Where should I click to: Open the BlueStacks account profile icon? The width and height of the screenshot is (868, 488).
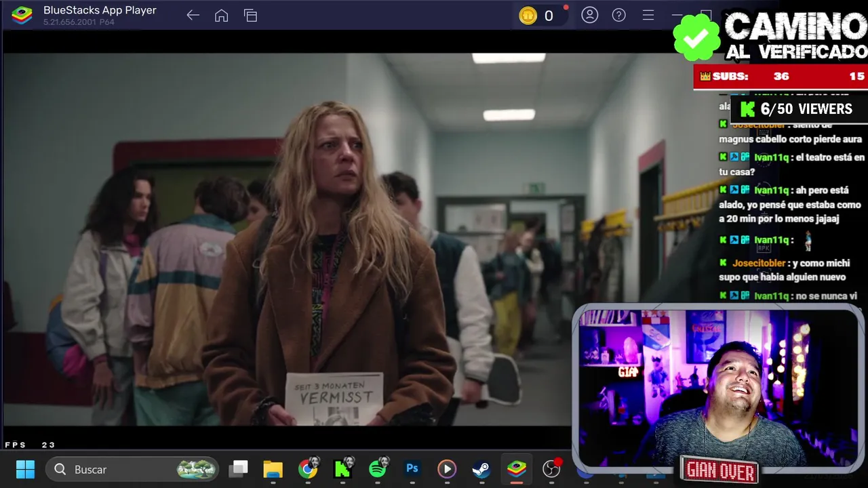point(590,15)
